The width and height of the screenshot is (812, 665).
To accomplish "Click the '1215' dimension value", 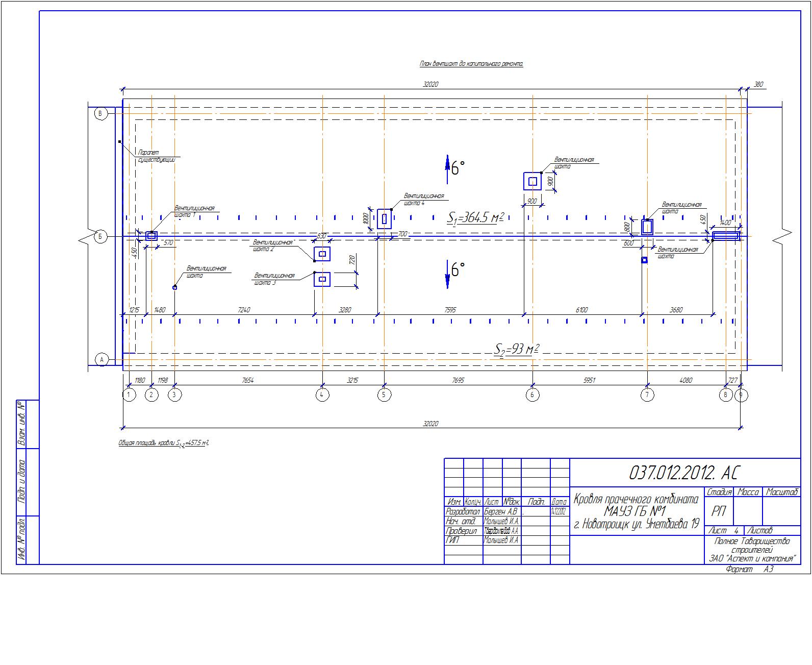I will pyautogui.click(x=134, y=310).
